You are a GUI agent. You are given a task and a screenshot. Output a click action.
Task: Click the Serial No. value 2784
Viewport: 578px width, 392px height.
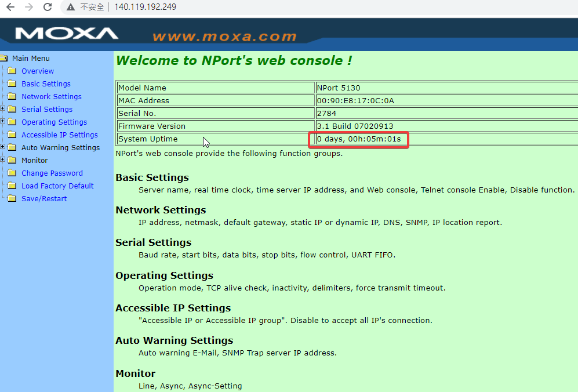[326, 113]
